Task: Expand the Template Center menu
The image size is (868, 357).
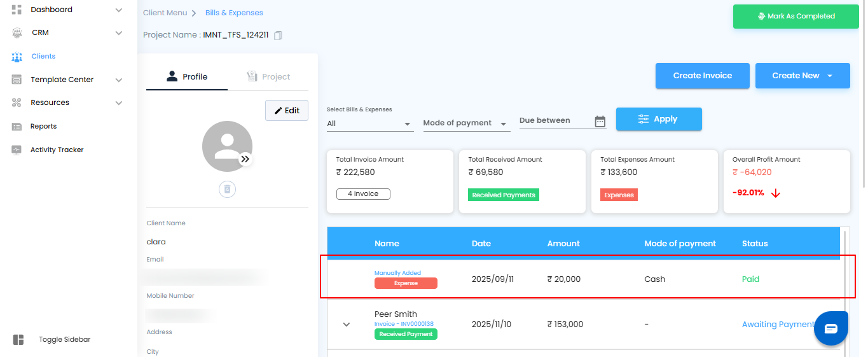Action: [x=118, y=80]
